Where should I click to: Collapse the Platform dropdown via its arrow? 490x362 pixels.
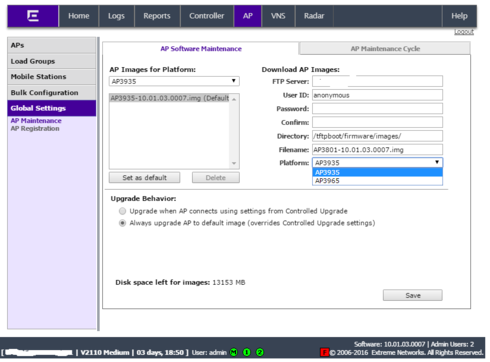tap(437, 162)
